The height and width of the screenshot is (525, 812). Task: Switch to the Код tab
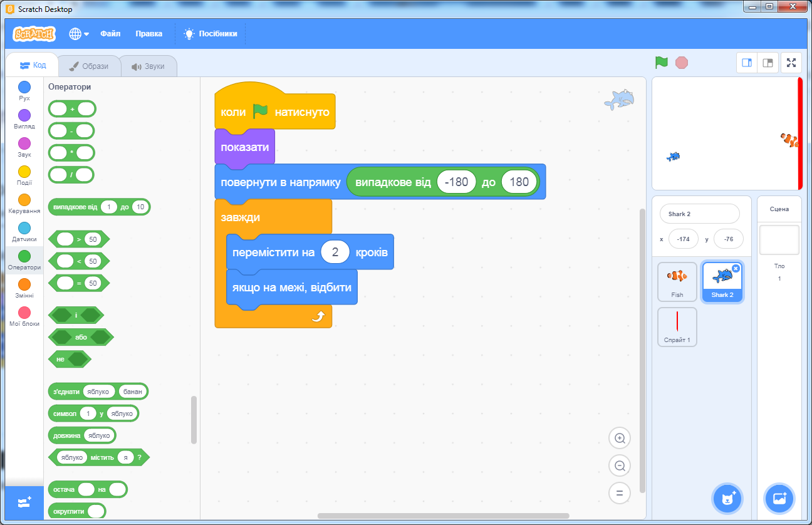(x=32, y=65)
